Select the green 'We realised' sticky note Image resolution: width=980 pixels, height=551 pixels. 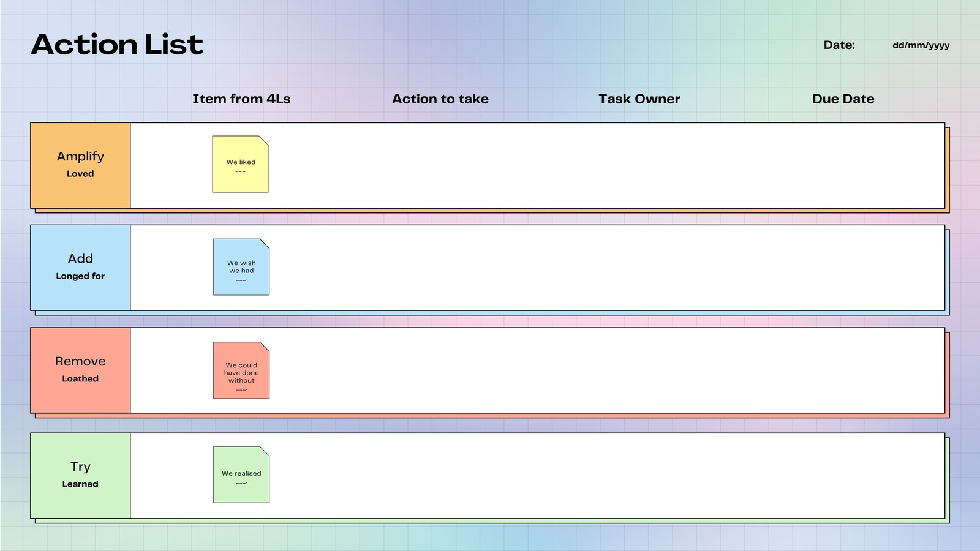(241, 474)
